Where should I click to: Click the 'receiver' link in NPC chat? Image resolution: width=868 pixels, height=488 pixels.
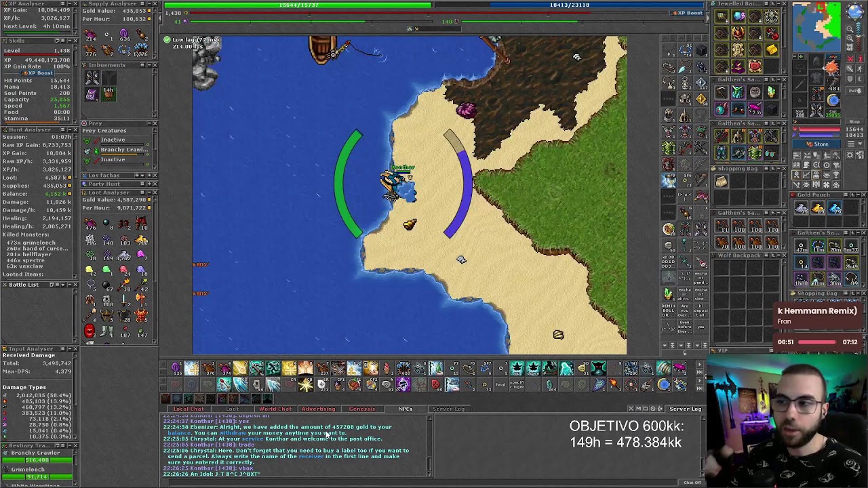coord(311,456)
